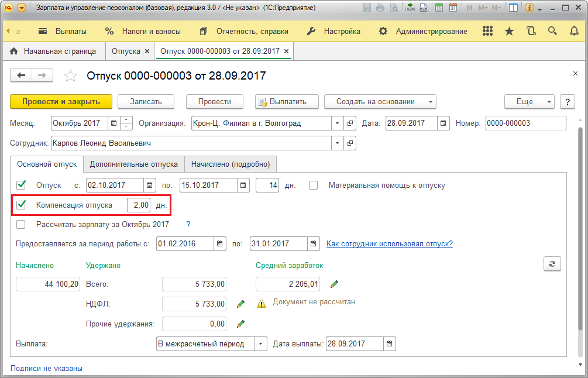Edit Средний заработок with pencil icon

pos(334,284)
